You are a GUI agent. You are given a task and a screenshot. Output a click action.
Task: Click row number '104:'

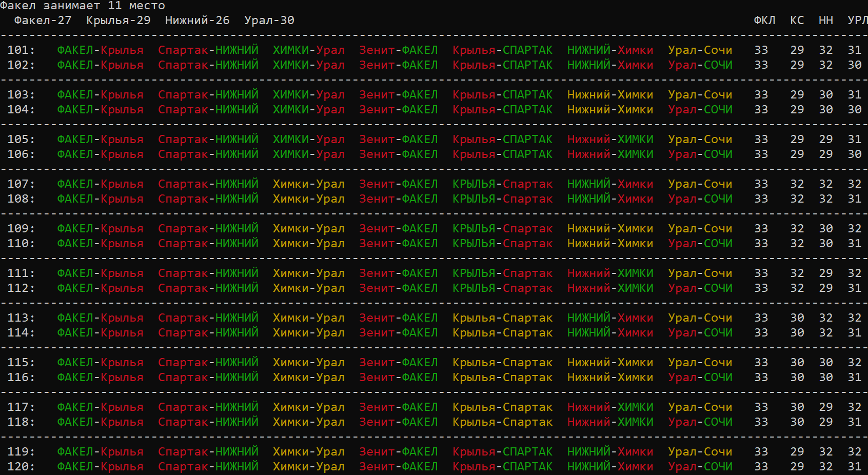(21, 110)
